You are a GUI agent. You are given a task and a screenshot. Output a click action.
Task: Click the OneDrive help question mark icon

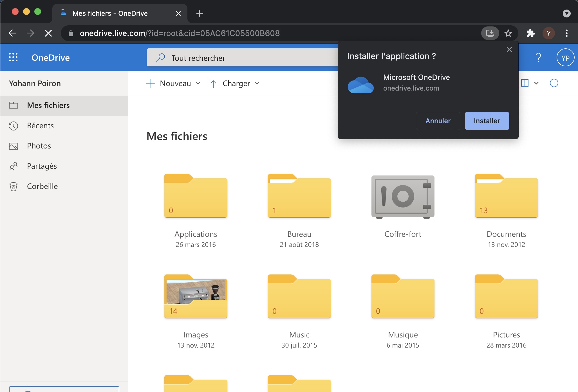538,57
